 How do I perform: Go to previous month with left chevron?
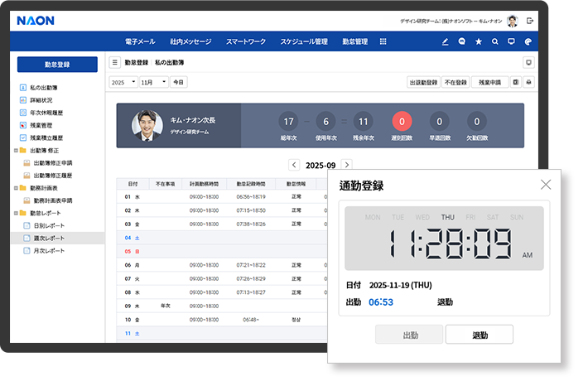click(294, 165)
